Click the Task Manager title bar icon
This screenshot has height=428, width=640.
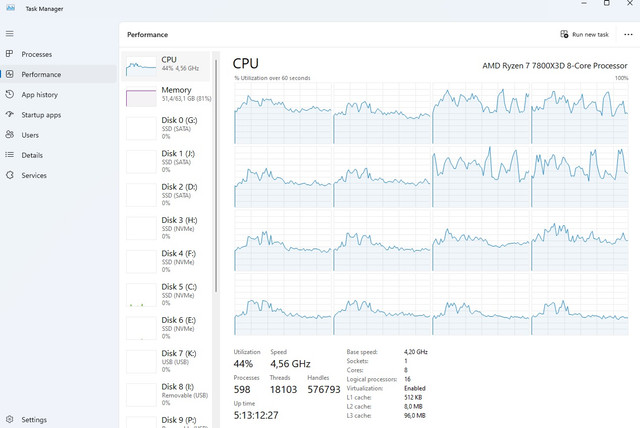coord(11,8)
